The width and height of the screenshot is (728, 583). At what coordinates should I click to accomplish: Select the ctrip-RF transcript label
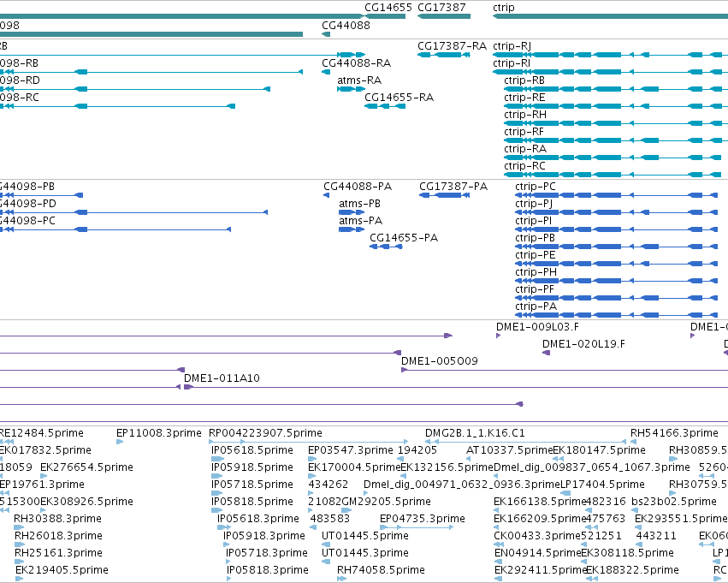(524, 132)
